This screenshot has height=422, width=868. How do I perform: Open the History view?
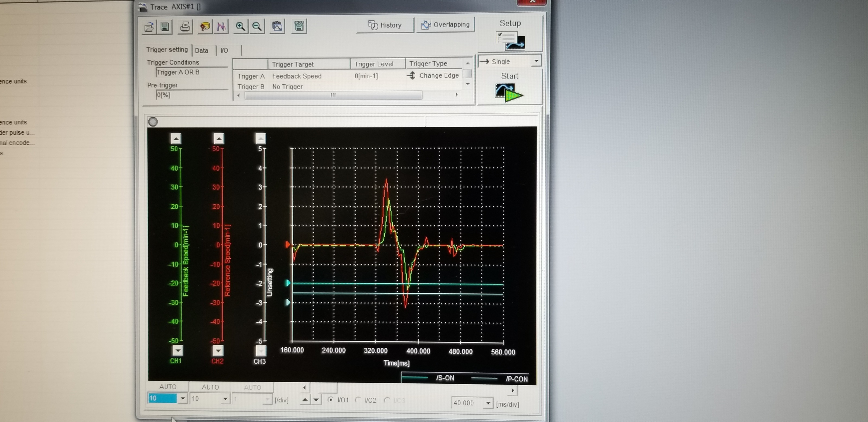click(x=385, y=25)
